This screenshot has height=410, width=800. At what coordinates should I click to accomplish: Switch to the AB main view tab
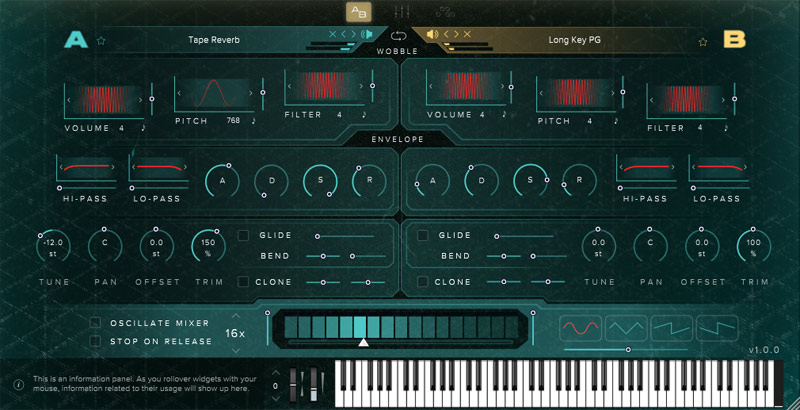(x=358, y=12)
